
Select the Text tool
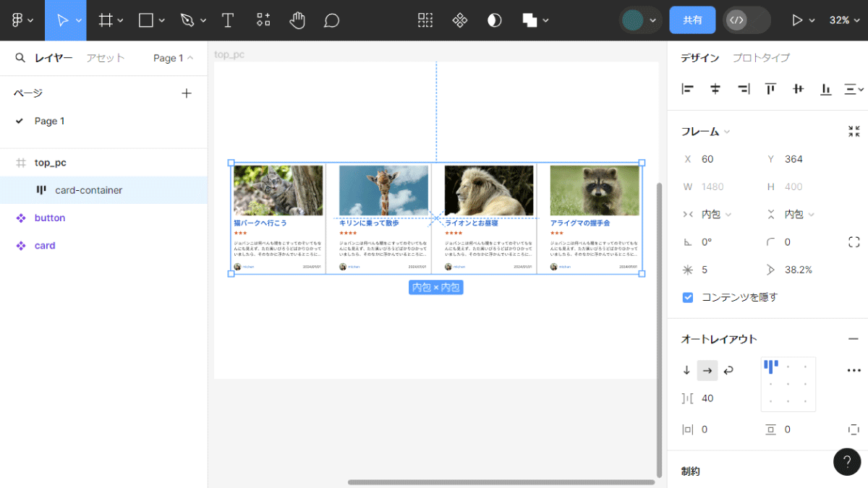coord(228,20)
